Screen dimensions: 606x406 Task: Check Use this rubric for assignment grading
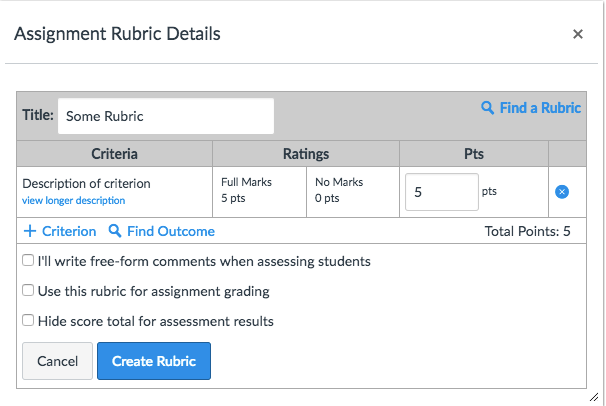28,291
